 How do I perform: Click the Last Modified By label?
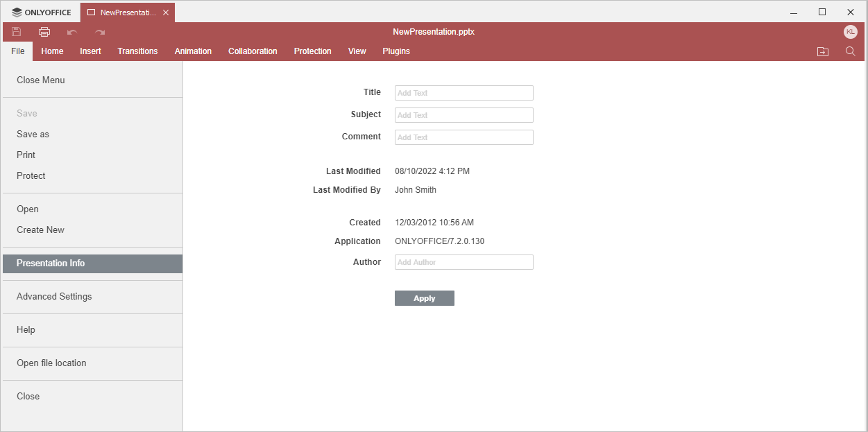pos(347,190)
